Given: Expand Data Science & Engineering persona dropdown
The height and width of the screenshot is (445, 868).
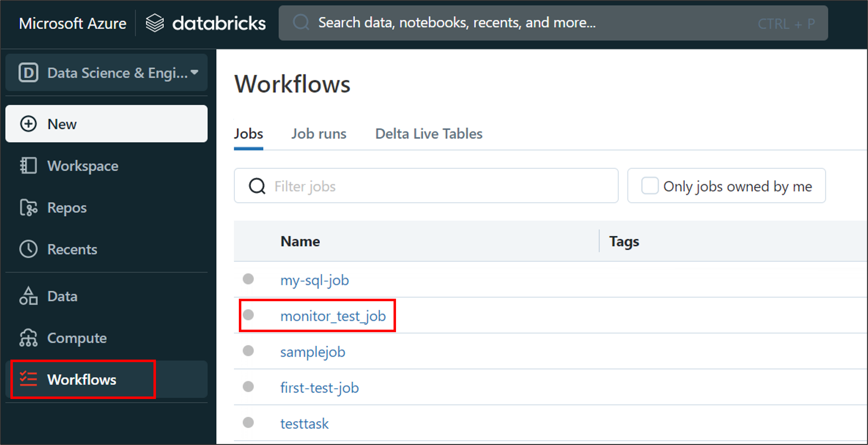Looking at the screenshot, I should (x=194, y=72).
